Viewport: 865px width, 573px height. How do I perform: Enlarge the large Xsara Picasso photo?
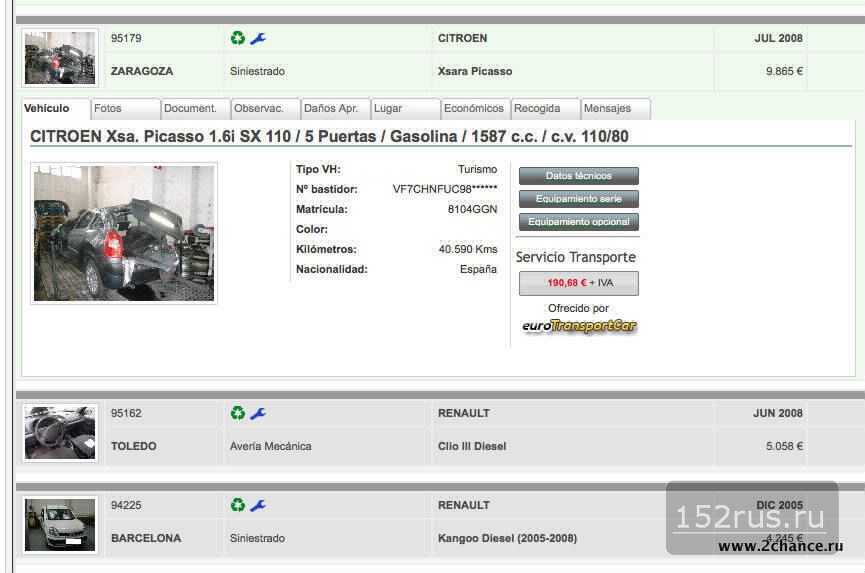coord(124,233)
